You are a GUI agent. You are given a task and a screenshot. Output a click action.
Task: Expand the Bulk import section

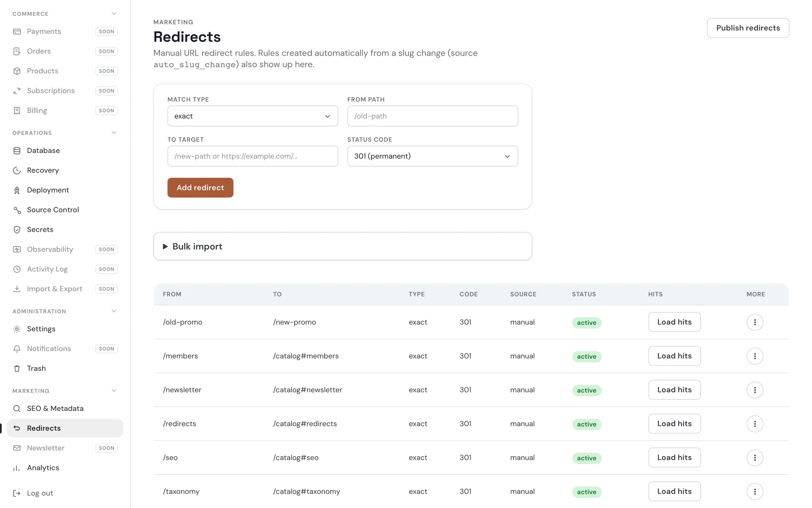[x=343, y=246]
